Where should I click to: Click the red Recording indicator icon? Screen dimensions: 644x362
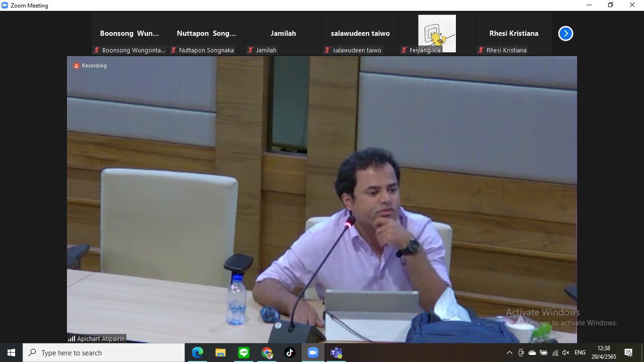(x=76, y=66)
